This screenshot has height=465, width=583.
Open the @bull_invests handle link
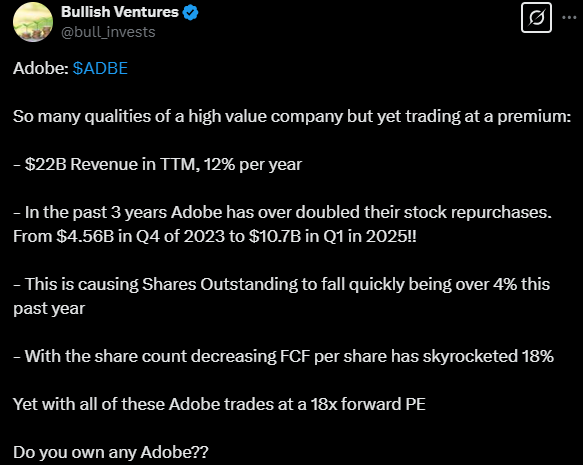[x=108, y=32]
